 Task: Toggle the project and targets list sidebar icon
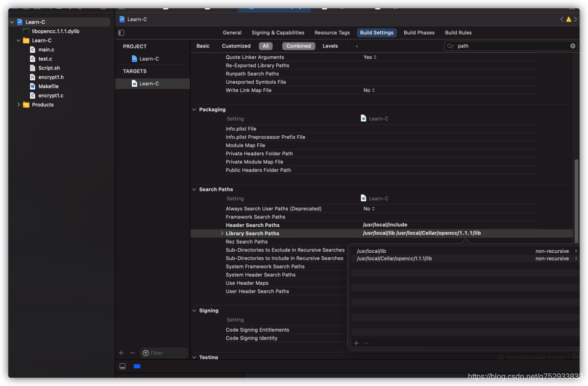pyautogui.click(x=121, y=33)
